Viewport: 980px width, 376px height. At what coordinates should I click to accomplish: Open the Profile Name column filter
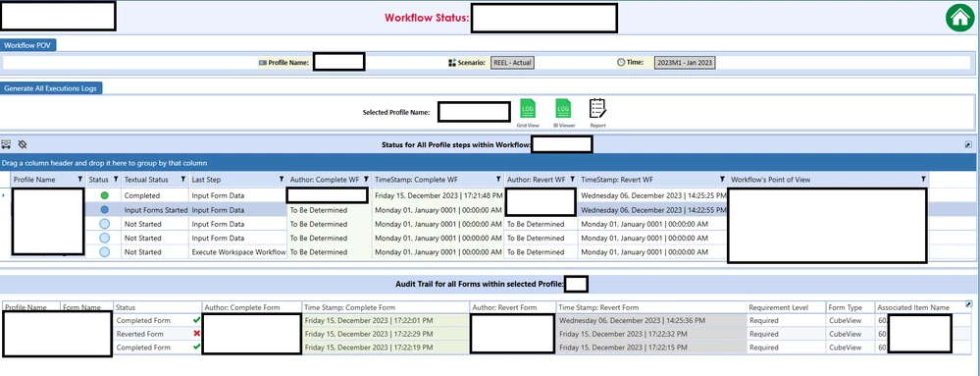click(x=80, y=180)
